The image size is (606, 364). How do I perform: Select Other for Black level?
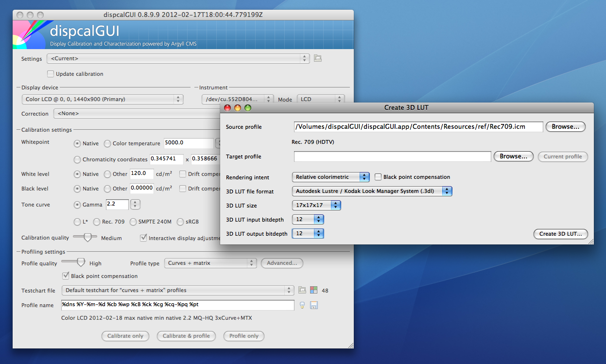(x=107, y=189)
